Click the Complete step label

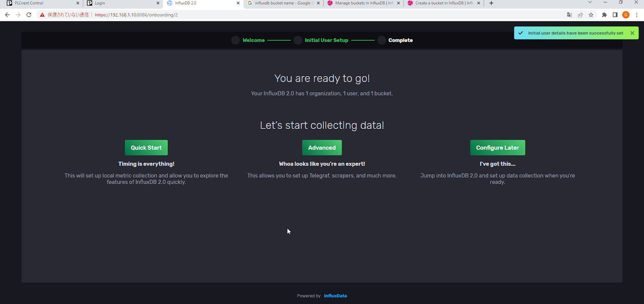pos(400,40)
